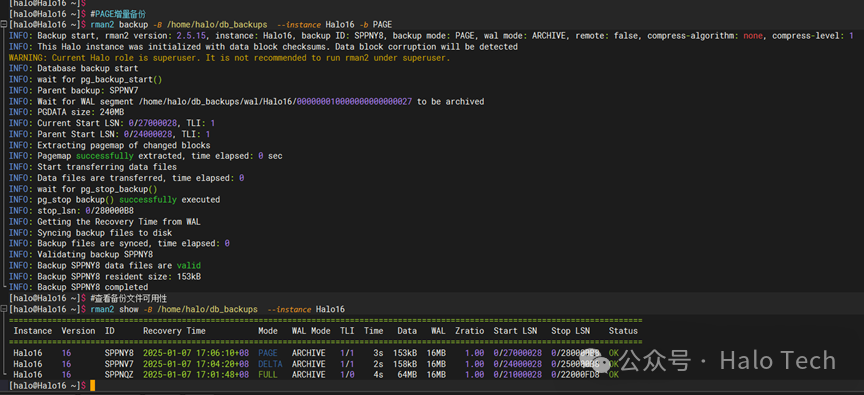Click the 'Recovery Time' column header

[174, 331]
